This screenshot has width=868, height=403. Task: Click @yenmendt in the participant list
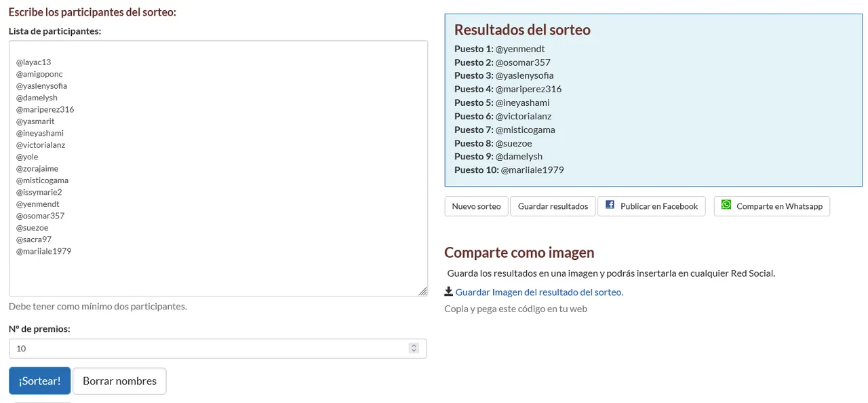click(x=38, y=204)
